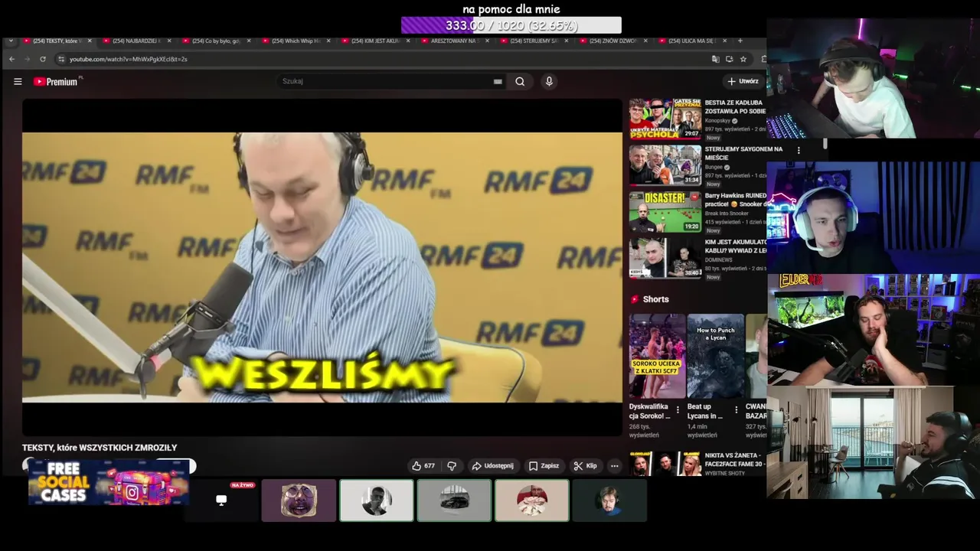Go back with the browser back arrow
The height and width of the screenshot is (551, 980).
coord(11,59)
